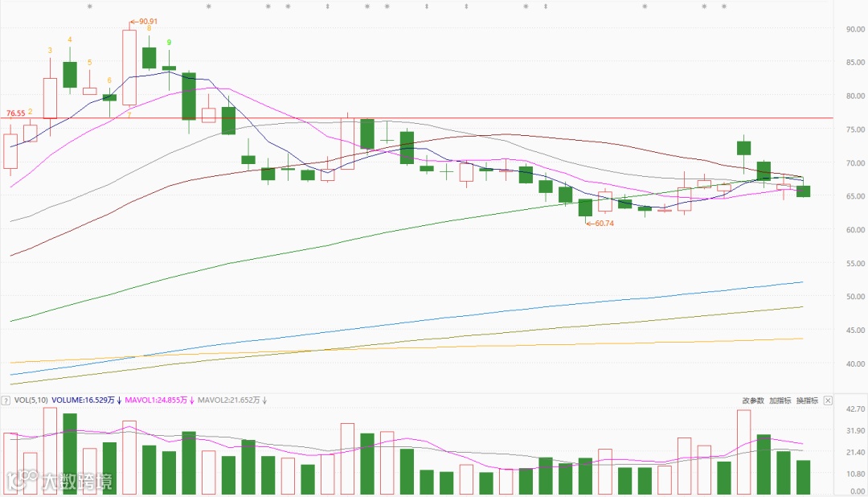Open 改参数 to modify indicator parameters
Screen dimensions: 868x497
(x=753, y=400)
